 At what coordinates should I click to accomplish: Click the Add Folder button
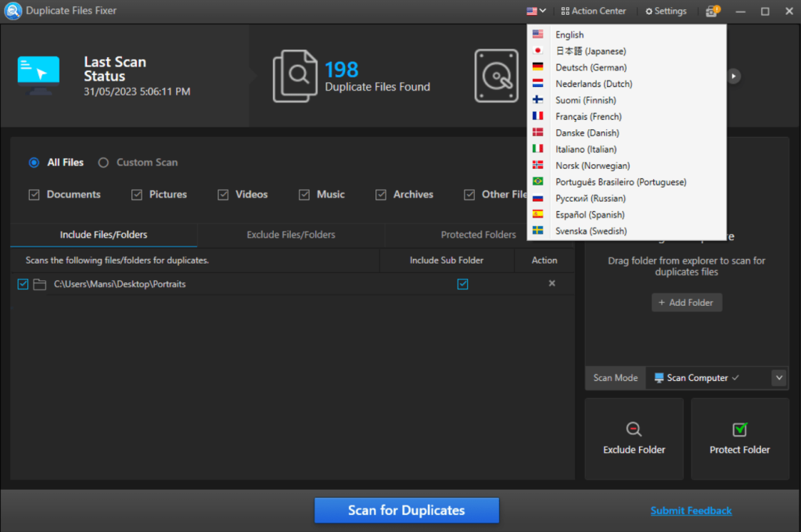point(686,303)
